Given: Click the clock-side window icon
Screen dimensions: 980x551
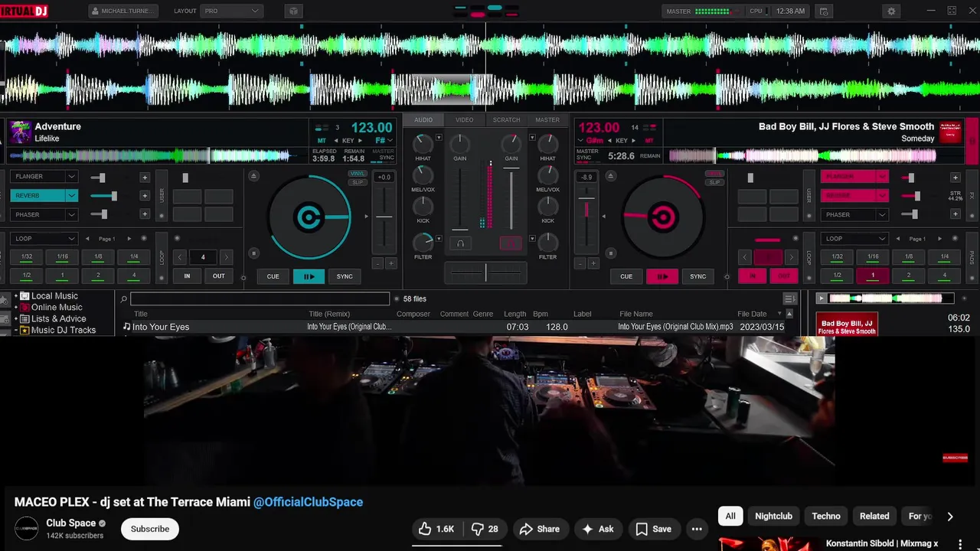Looking at the screenshot, I should 824,11.
